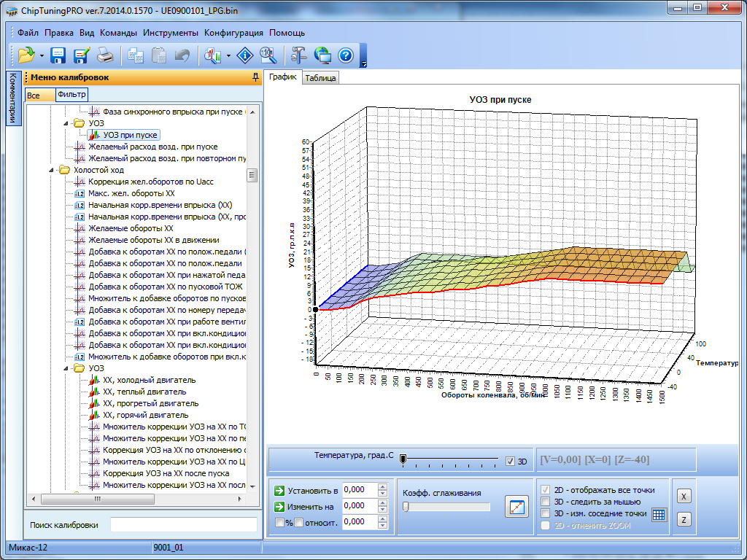Viewport: 747px width, 560px height.
Task: Tick the 'относит.' checkbox
Action: click(x=298, y=522)
